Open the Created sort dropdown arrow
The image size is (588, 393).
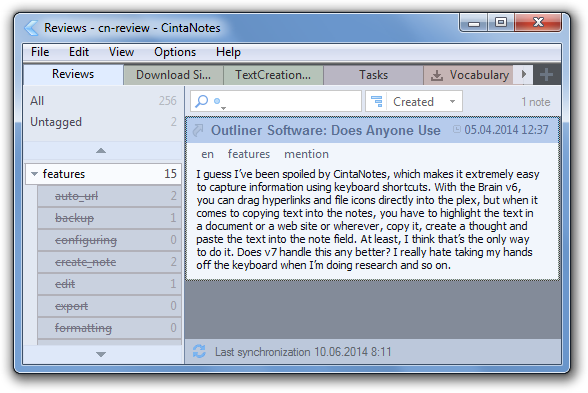[x=452, y=101]
